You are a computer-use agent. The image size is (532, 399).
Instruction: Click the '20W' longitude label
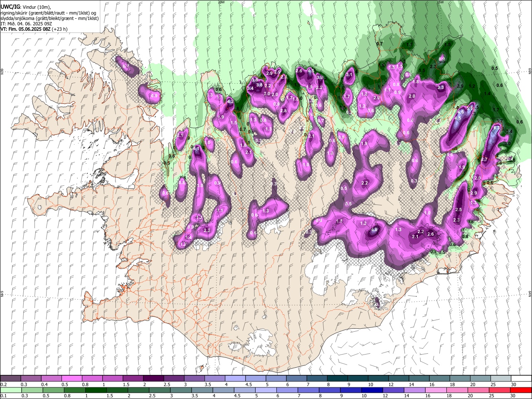pyautogui.click(x=221, y=2)
